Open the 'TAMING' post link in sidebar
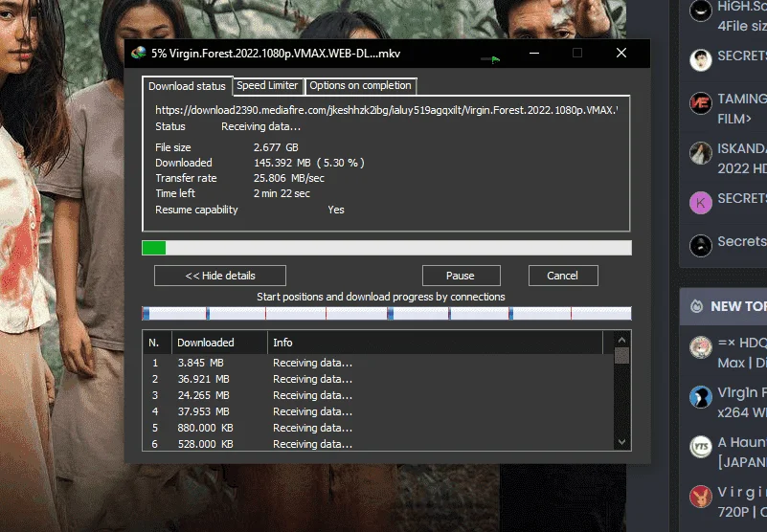This screenshot has height=532, width=767. pos(742,108)
